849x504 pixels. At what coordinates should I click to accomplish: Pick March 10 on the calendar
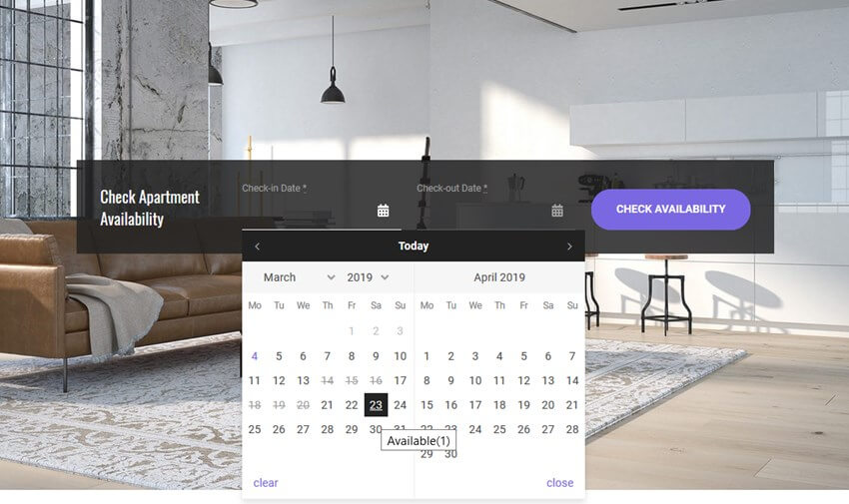401,356
